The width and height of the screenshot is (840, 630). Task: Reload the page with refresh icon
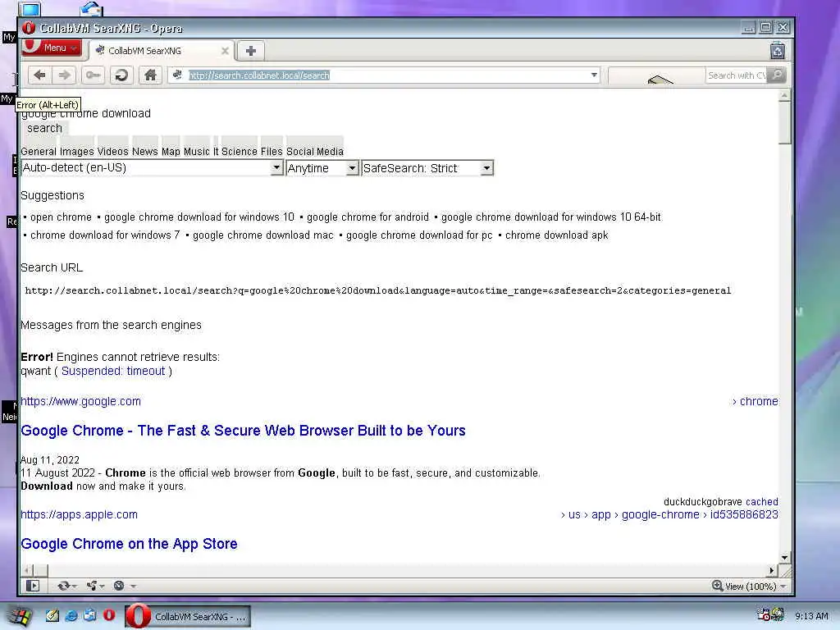(121, 75)
